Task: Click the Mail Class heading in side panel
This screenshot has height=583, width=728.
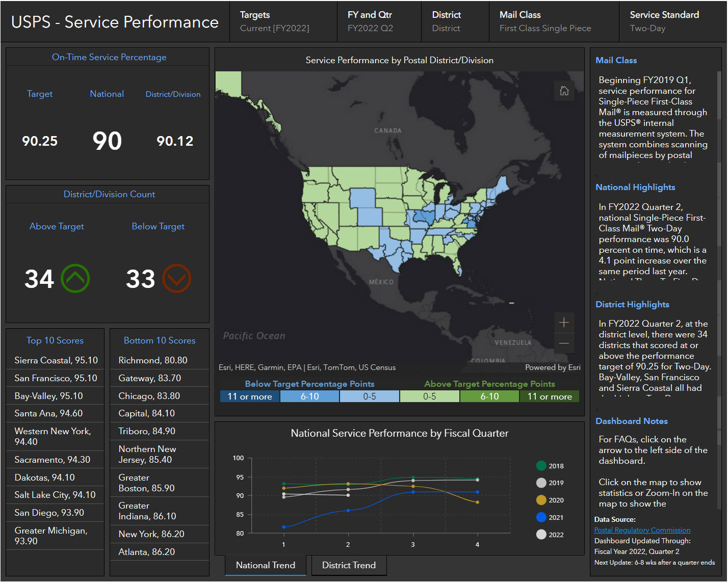Action: tap(616, 60)
